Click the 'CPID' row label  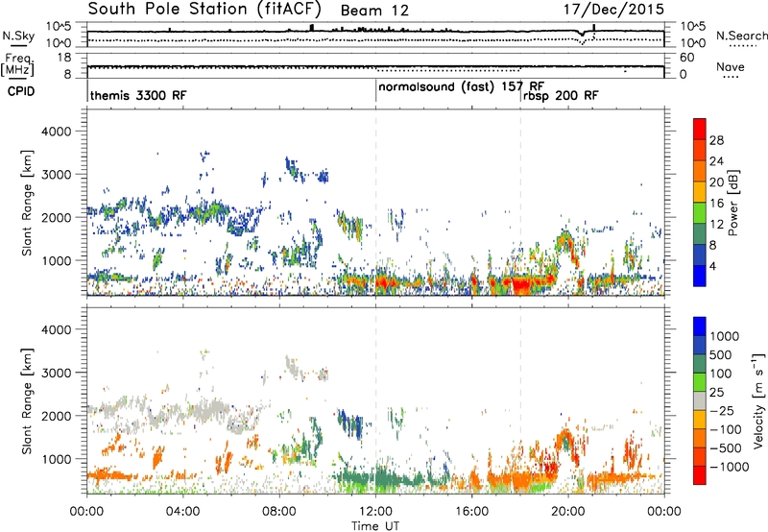point(21,91)
